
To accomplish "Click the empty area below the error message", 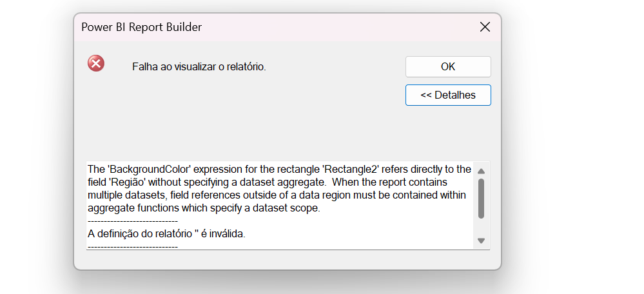I will (x=258, y=129).
